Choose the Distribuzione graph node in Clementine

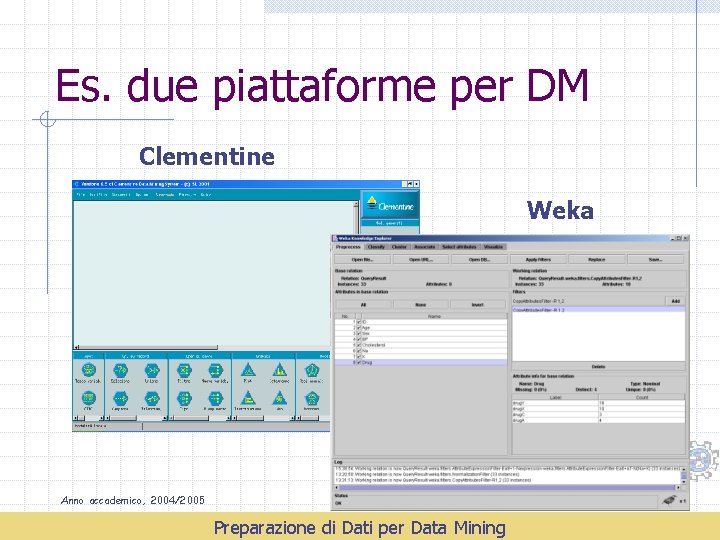(248, 398)
